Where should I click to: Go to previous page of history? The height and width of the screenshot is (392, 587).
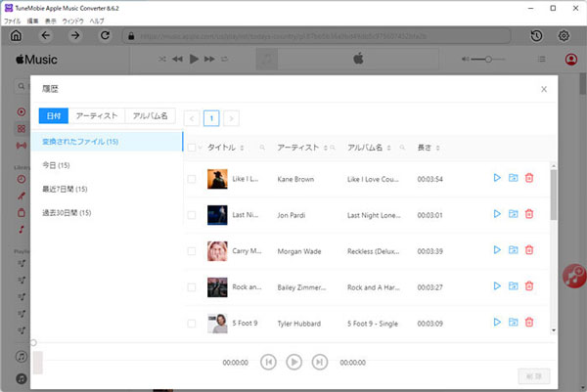(x=192, y=118)
